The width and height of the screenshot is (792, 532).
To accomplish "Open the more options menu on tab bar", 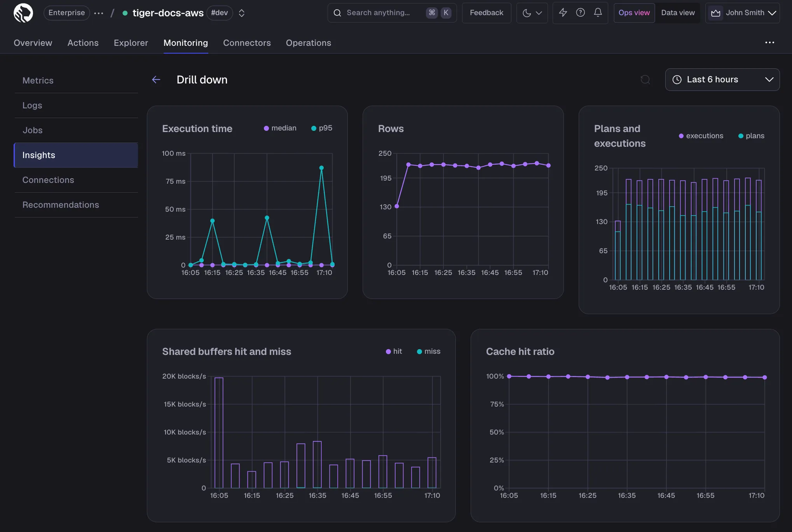I will [769, 43].
